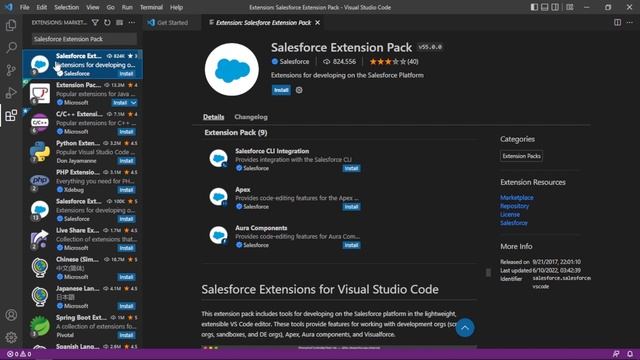The height and width of the screenshot is (360, 640).
Task: Open the Extensions view icon
Action: (11, 115)
